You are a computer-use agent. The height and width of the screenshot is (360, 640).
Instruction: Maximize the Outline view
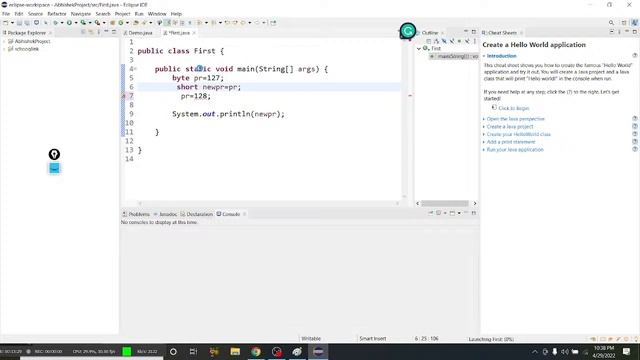(473, 32)
